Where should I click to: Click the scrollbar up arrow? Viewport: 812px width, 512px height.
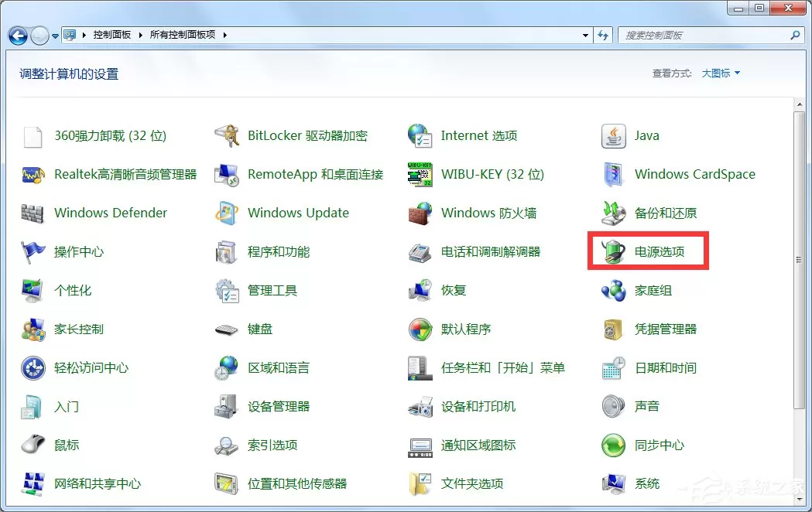[x=799, y=104]
